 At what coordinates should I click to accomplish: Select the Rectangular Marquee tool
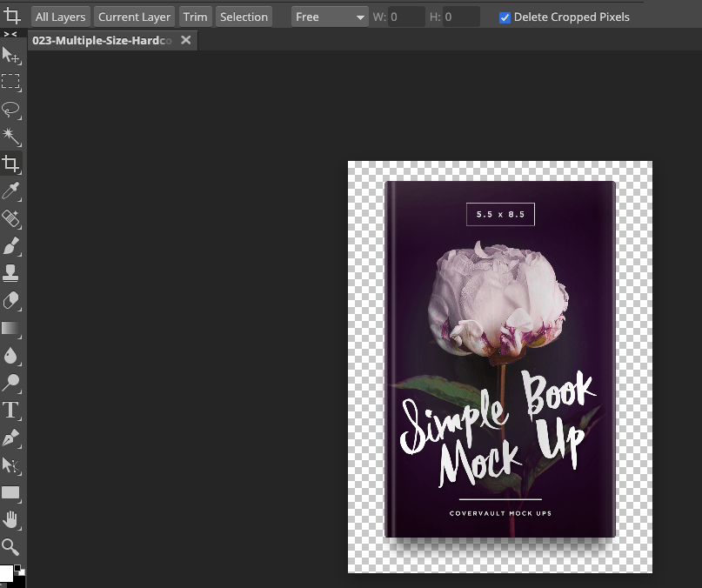[10, 83]
